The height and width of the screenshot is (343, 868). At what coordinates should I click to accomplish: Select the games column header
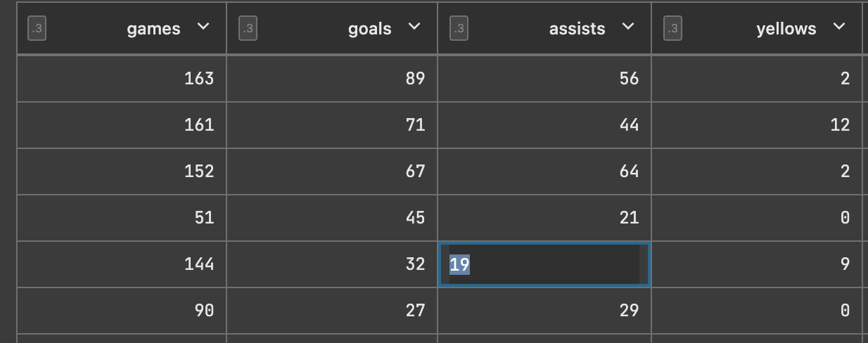point(122,28)
